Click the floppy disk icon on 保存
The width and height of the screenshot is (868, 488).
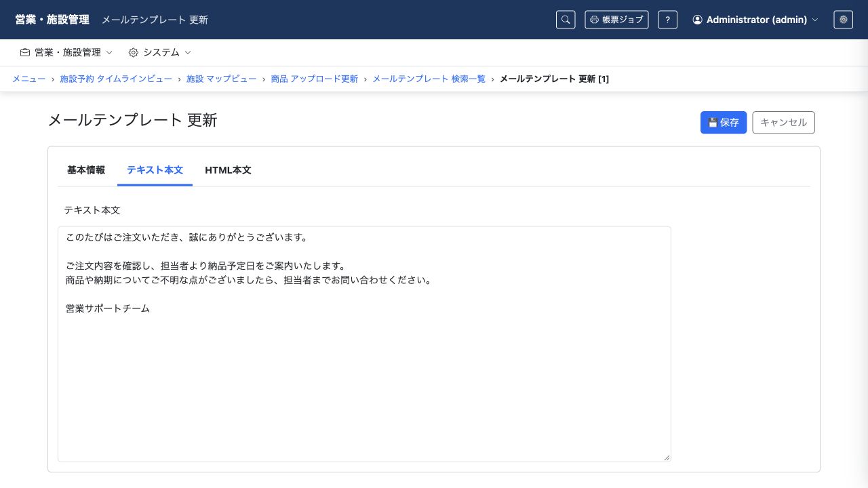click(x=713, y=123)
